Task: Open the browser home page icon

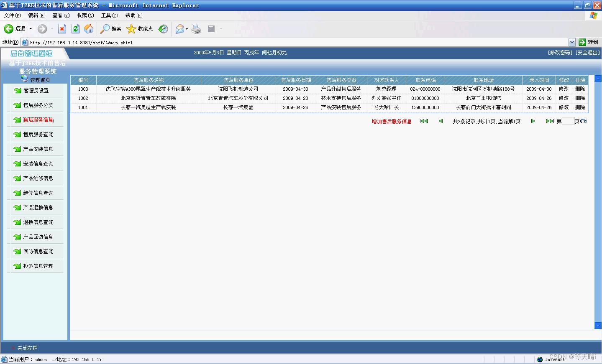Action: (x=89, y=28)
